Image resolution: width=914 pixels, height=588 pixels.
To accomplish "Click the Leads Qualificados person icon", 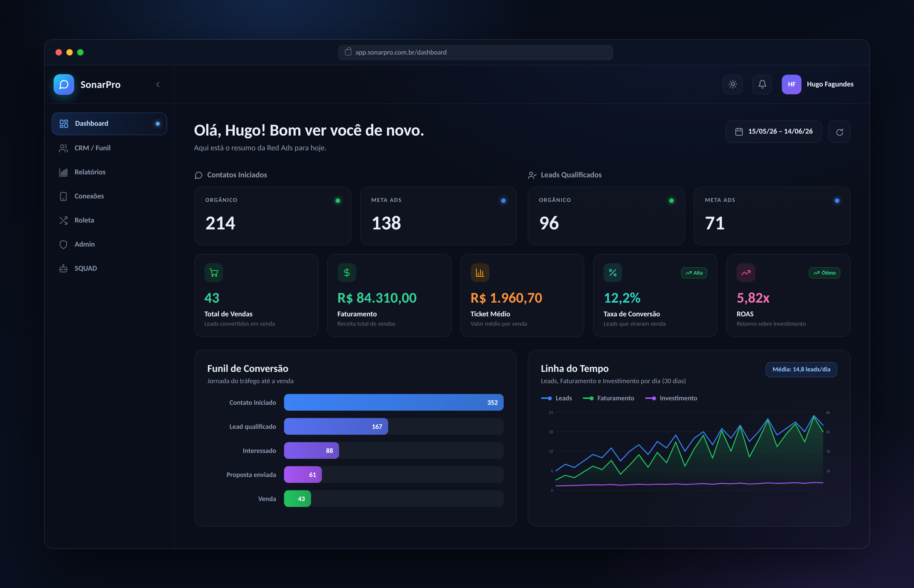I will coord(532,175).
